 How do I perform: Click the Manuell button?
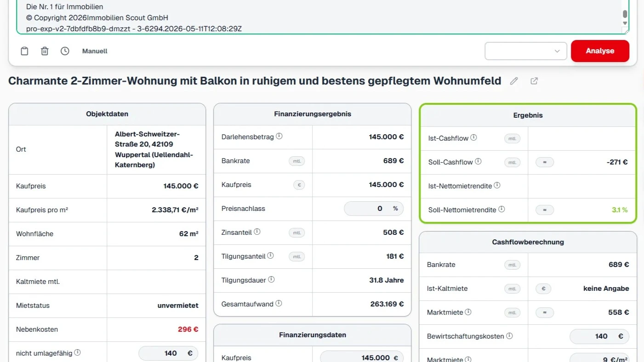tap(95, 51)
